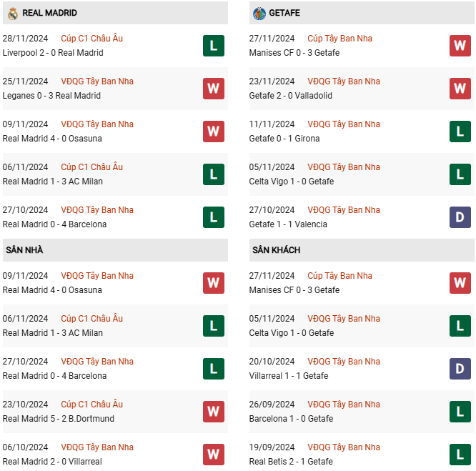Click the W badge for Real Madrid 5-2 B.Dortmund
Image resolution: width=476 pixels, height=471 pixels.
[214, 412]
